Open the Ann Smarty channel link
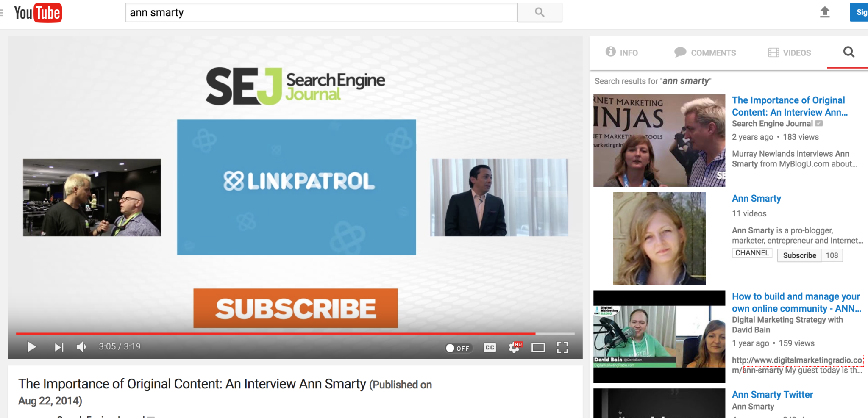 756,198
